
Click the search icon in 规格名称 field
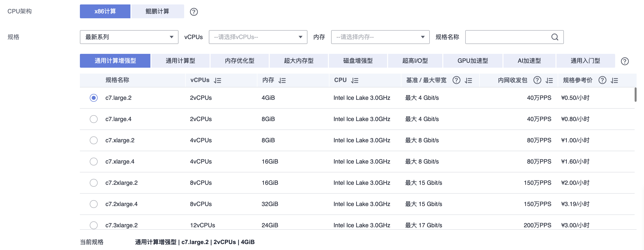[555, 37]
